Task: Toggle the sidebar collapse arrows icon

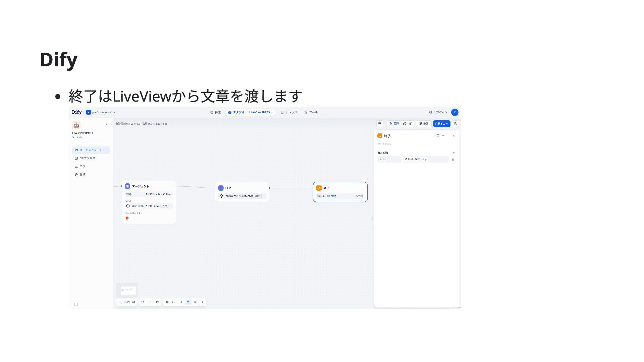Action: pos(107,125)
